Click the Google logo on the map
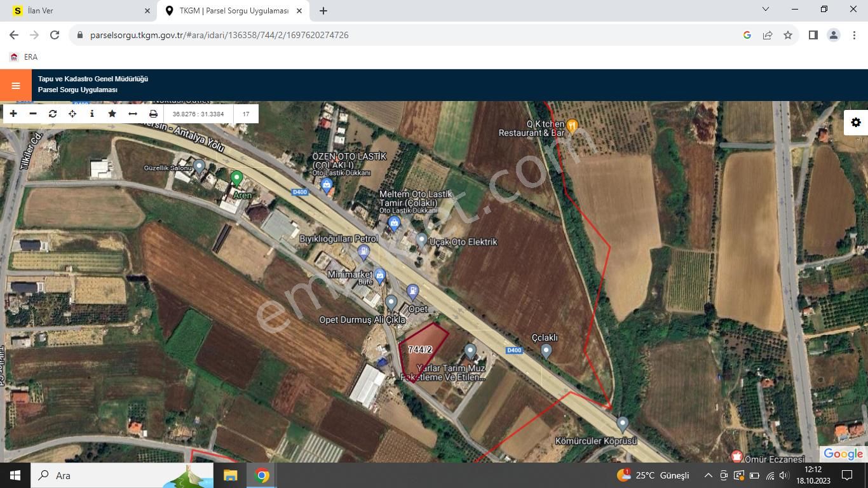This screenshot has width=868, height=488. point(843,454)
